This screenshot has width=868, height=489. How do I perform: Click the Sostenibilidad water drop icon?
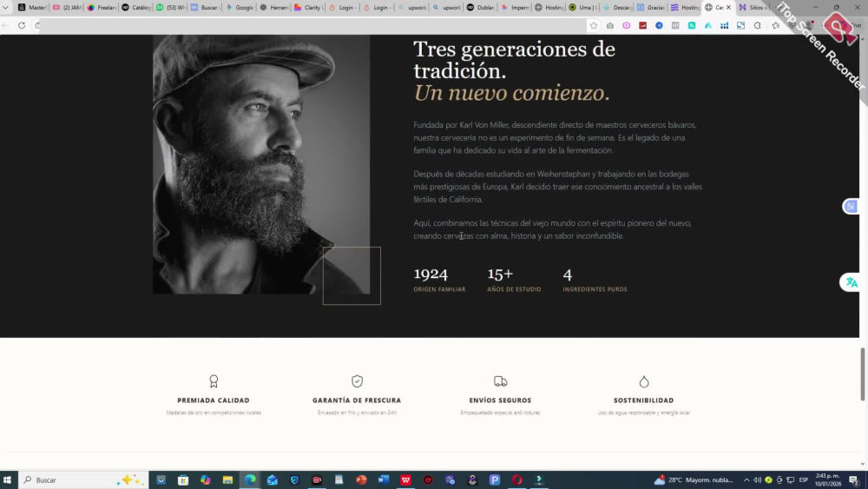[644, 381]
